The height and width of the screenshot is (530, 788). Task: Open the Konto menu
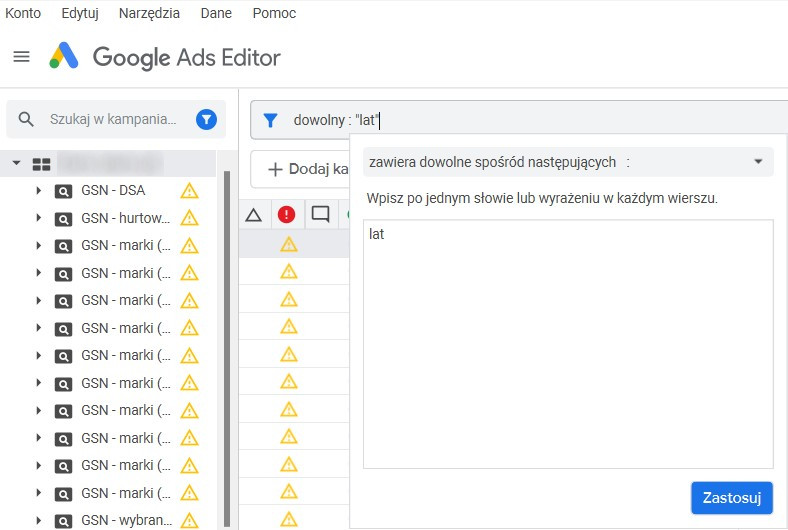23,13
